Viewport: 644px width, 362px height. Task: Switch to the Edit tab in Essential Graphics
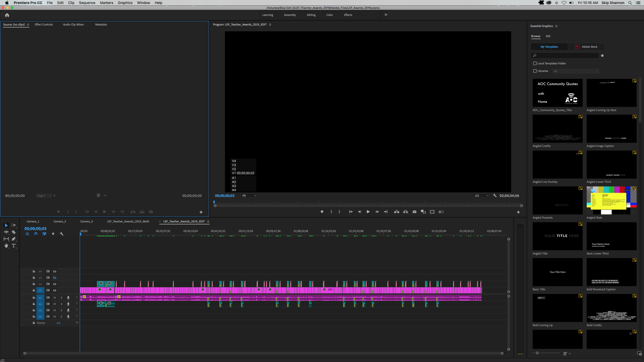pyautogui.click(x=548, y=36)
